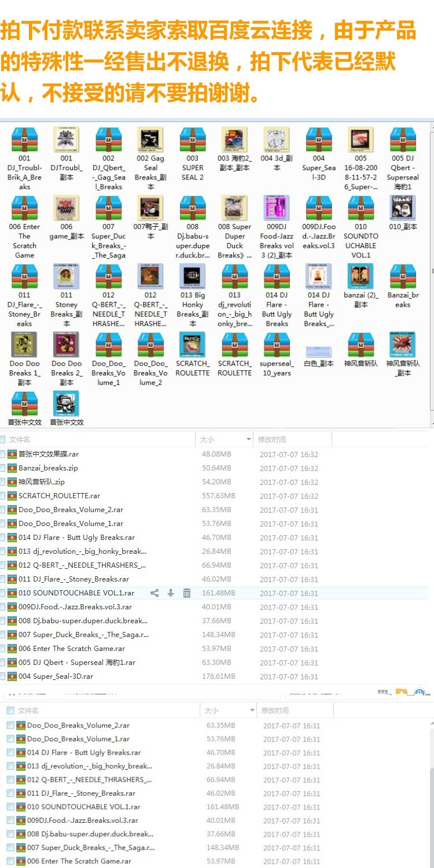Click file name 005 DJ Qbert - Superseal 海豹1.rar
The height and width of the screenshot is (868, 434).
pos(77,663)
